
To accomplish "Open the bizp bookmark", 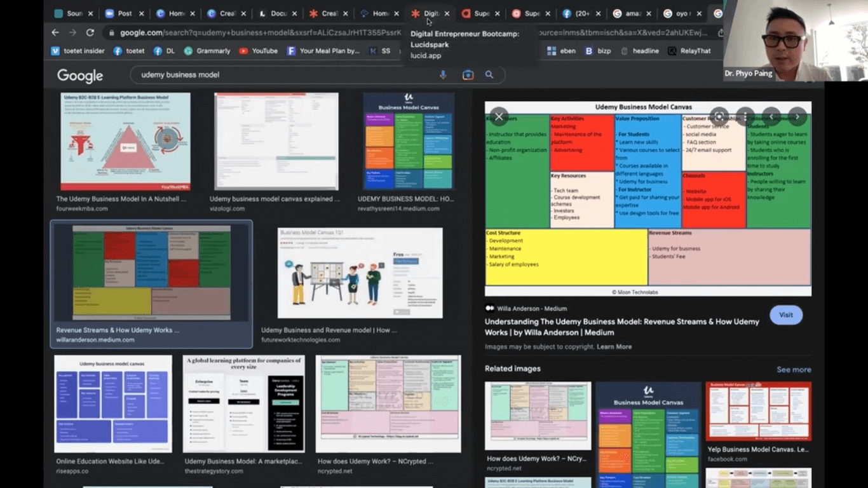I will click(598, 51).
